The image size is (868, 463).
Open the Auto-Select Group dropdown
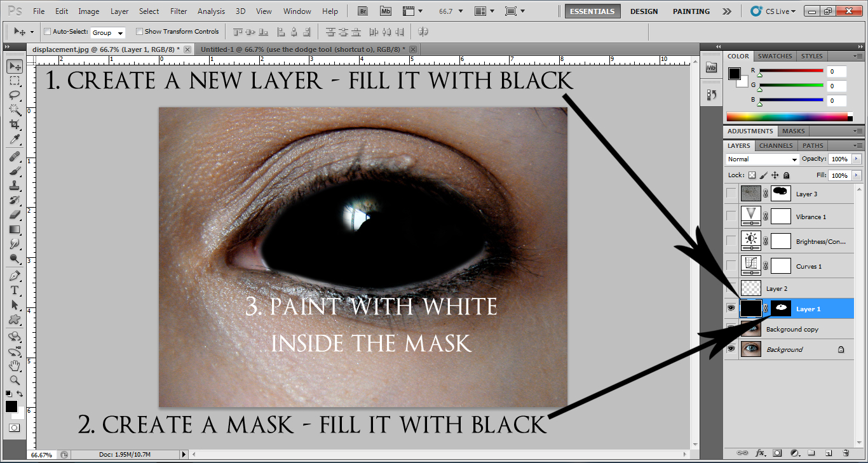coord(121,32)
